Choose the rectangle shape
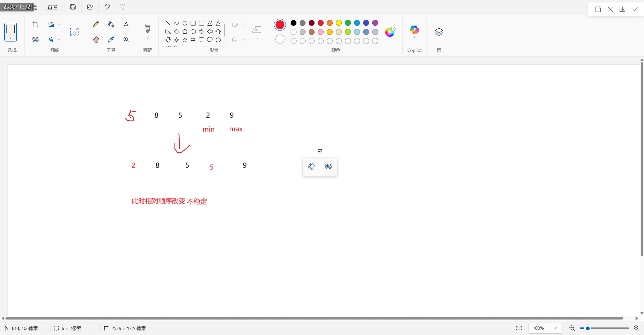644x335 pixels. pos(193,23)
